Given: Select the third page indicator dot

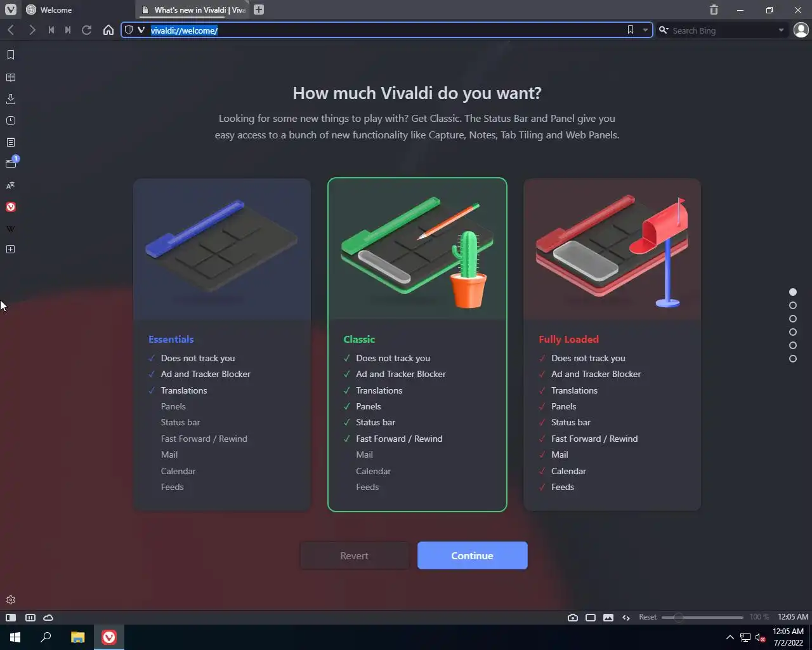Looking at the screenshot, I should coord(793,319).
